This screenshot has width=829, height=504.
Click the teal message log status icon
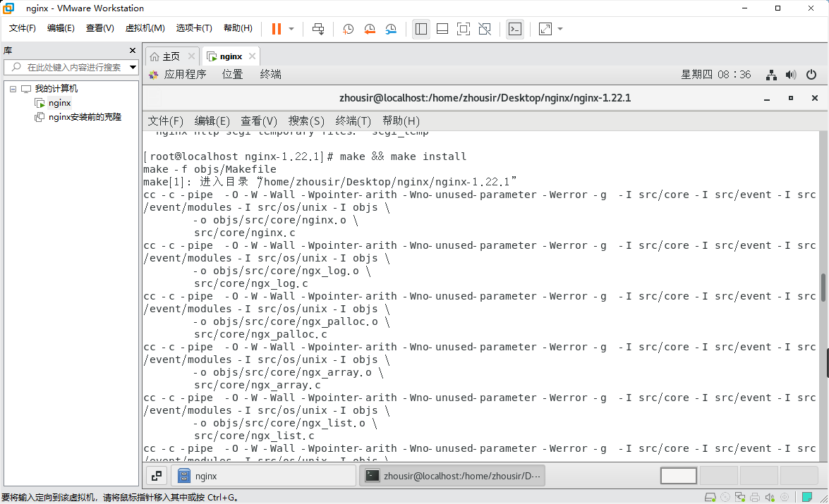click(x=807, y=497)
